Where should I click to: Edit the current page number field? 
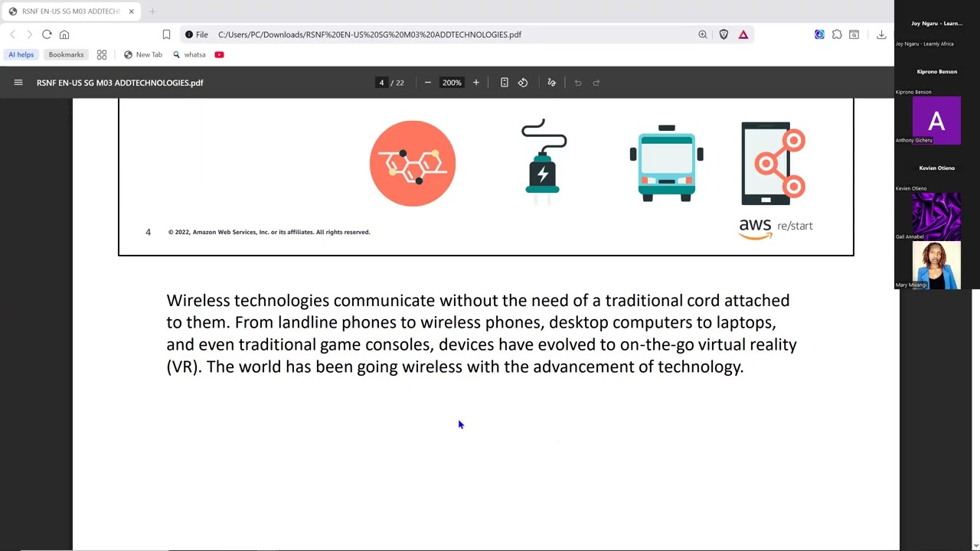[x=381, y=83]
